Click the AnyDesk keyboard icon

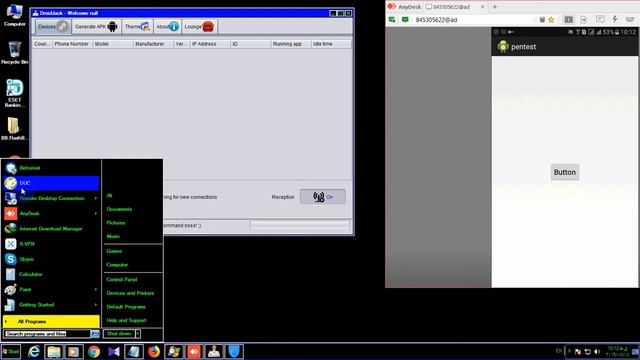click(630, 19)
